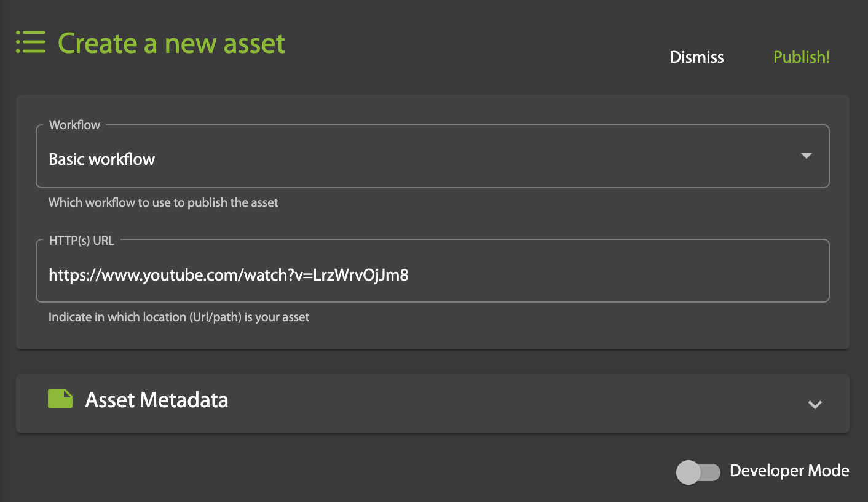Viewport: 868px width, 502px height.
Task: Click the HTTP(s) URL field label
Action: pos(82,241)
